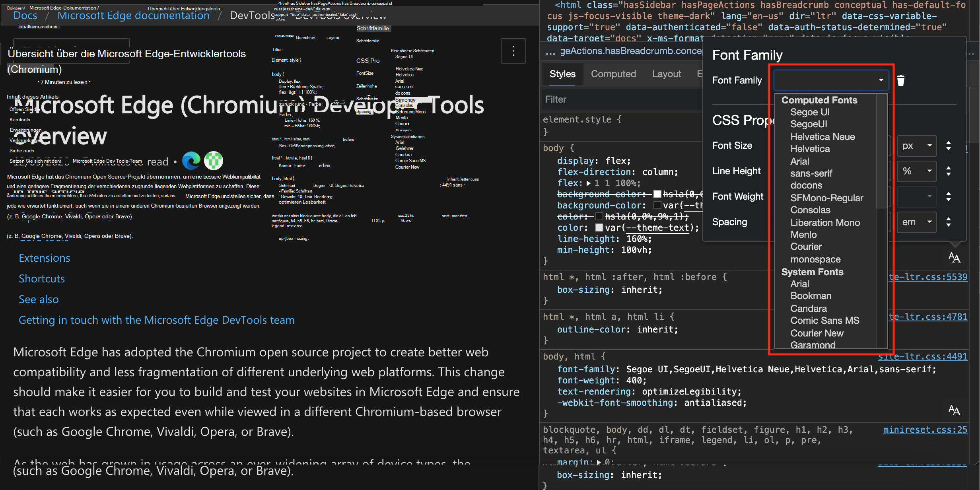Image resolution: width=980 pixels, height=490 pixels.
Task: Click the Spacing decrement arrow
Action: pos(949,225)
